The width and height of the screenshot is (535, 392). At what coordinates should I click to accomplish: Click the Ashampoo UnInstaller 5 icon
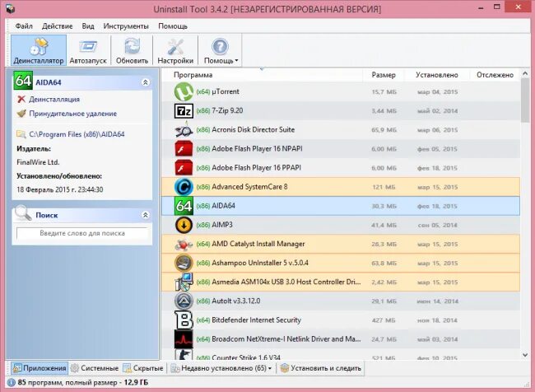pyautogui.click(x=184, y=263)
